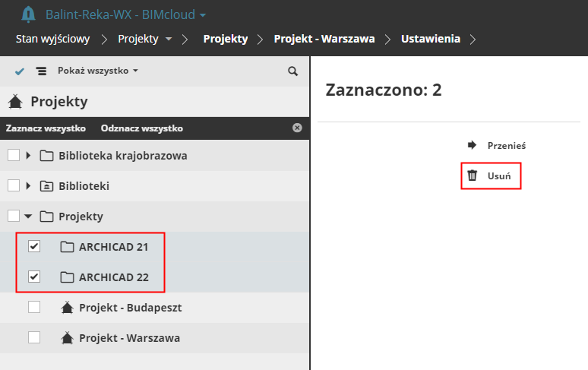This screenshot has width=588, height=370.
Task: Expand the Biblioteka krajobrazowa folder
Action: pyautogui.click(x=28, y=156)
